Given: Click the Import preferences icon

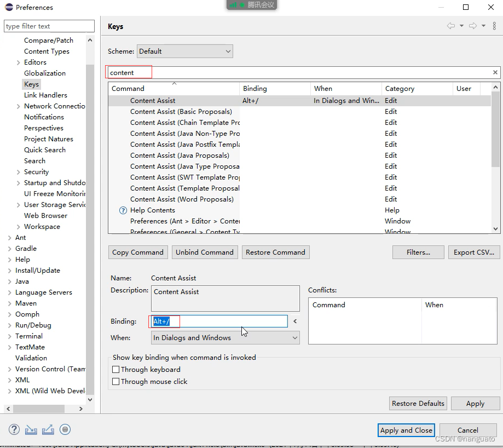Looking at the screenshot, I should point(31,429).
